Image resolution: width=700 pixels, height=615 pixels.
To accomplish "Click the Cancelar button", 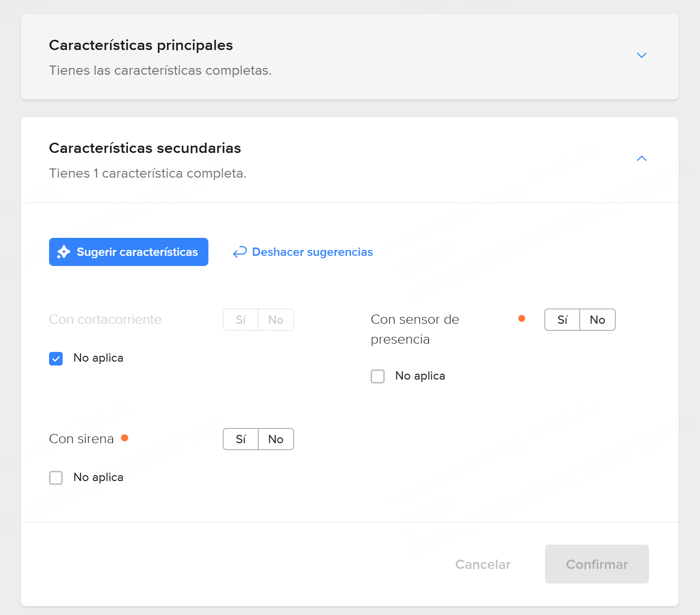I will point(482,564).
